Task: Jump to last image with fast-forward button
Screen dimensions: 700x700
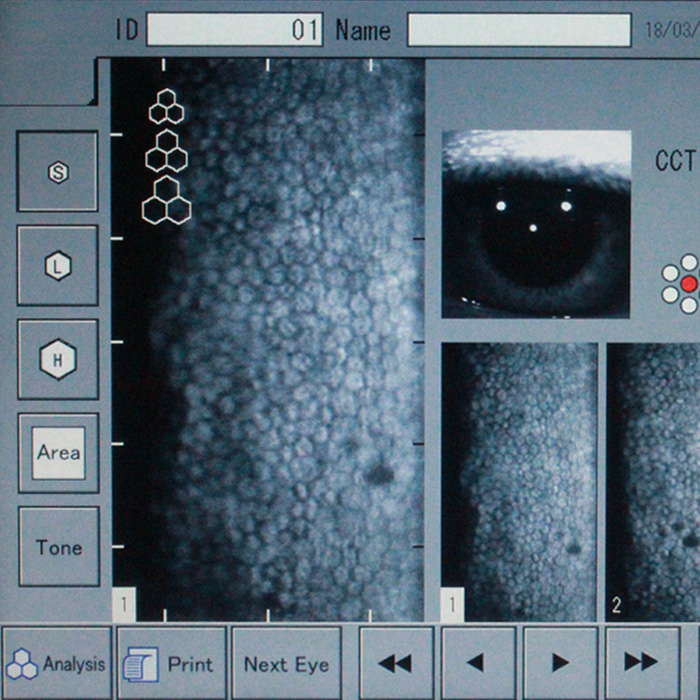Action: (x=643, y=662)
